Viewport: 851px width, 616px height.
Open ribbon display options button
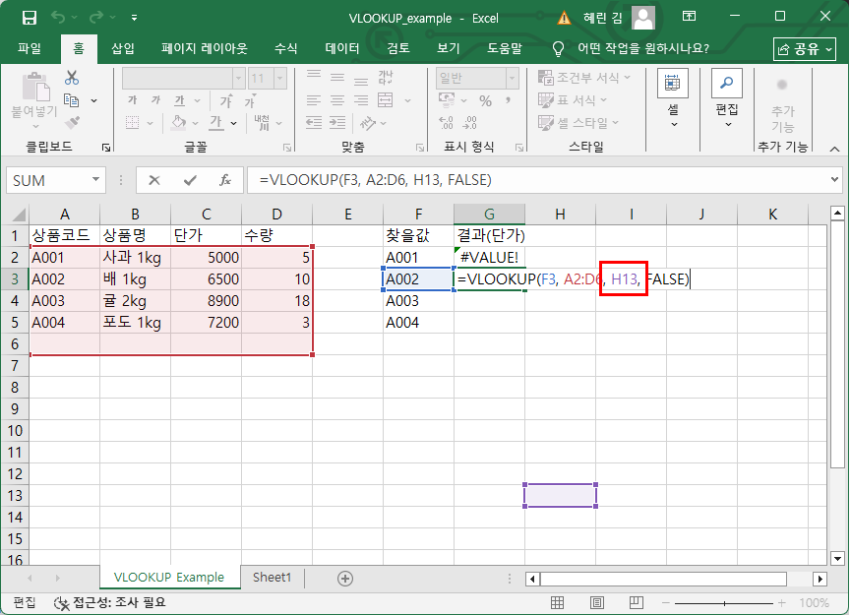pyautogui.click(x=689, y=17)
